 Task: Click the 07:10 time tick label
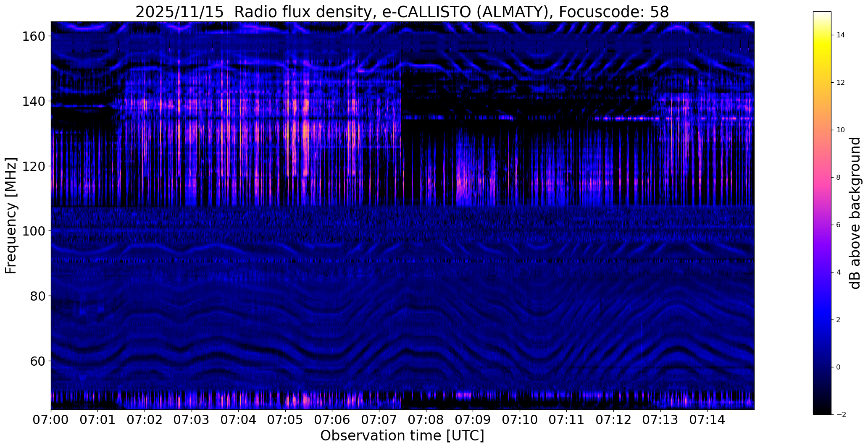tap(520, 419)
